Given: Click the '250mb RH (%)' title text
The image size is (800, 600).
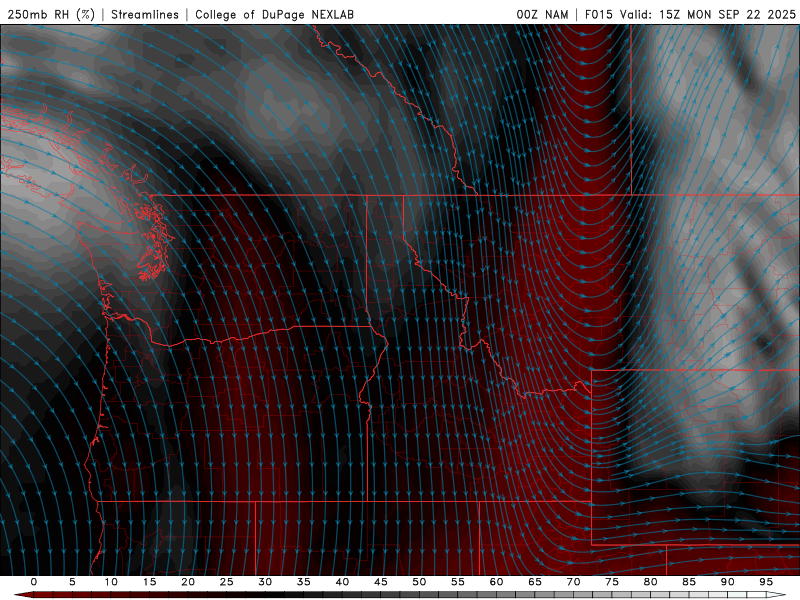Looking at the screenshot, I should tap(51, 15).
